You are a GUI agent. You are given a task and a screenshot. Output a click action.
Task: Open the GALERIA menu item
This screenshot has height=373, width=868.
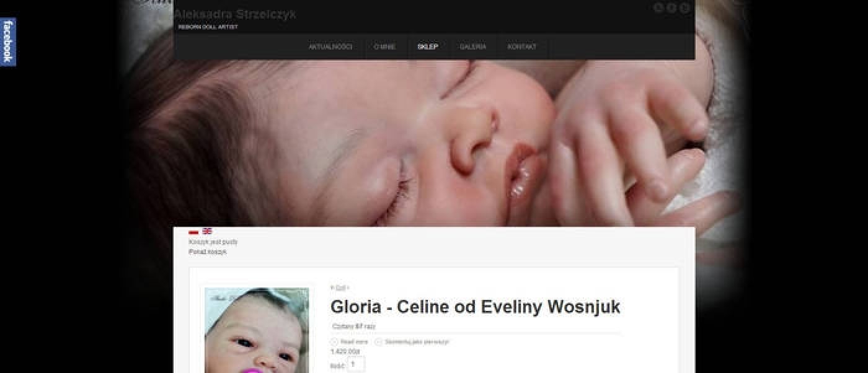[473, 47]
